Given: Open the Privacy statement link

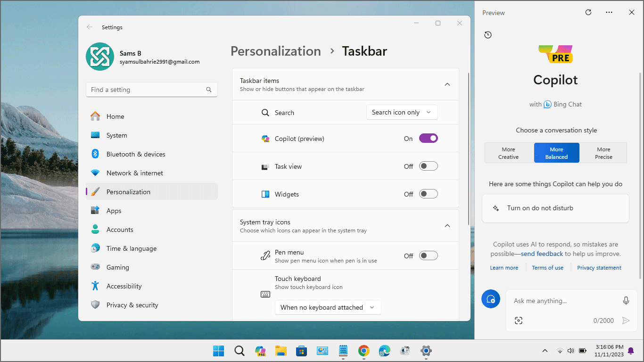Looking at the screenshot, I should (x=599, y=268).
